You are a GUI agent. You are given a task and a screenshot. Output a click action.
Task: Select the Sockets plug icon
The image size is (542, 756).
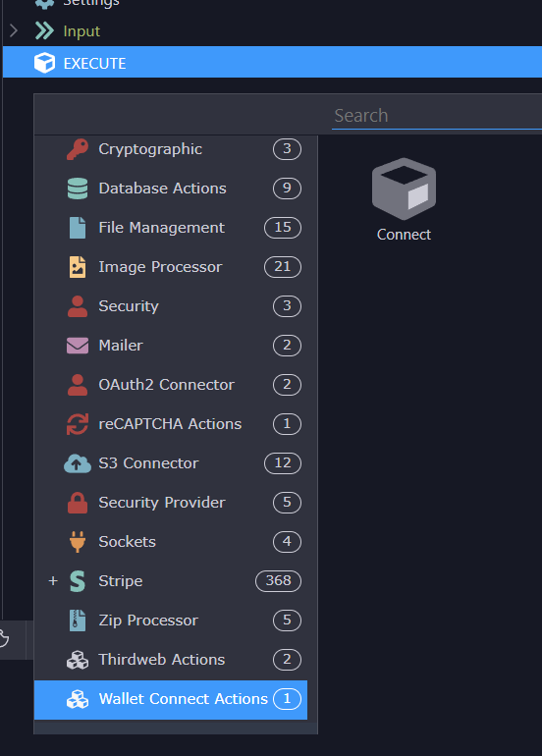coord(78,541)
